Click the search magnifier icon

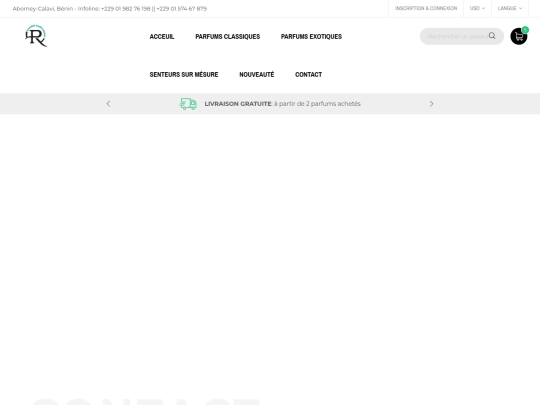click(492, 36)
